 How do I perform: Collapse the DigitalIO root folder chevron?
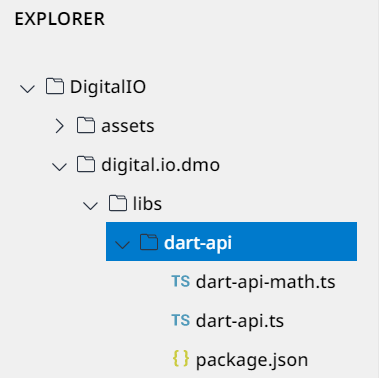coord(27,88)
